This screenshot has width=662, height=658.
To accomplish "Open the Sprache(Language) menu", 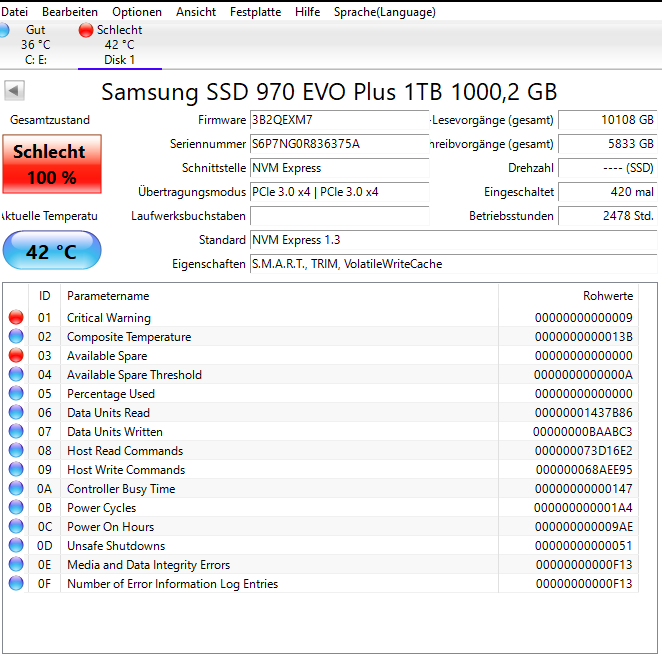I will click(x=385, y=12).
